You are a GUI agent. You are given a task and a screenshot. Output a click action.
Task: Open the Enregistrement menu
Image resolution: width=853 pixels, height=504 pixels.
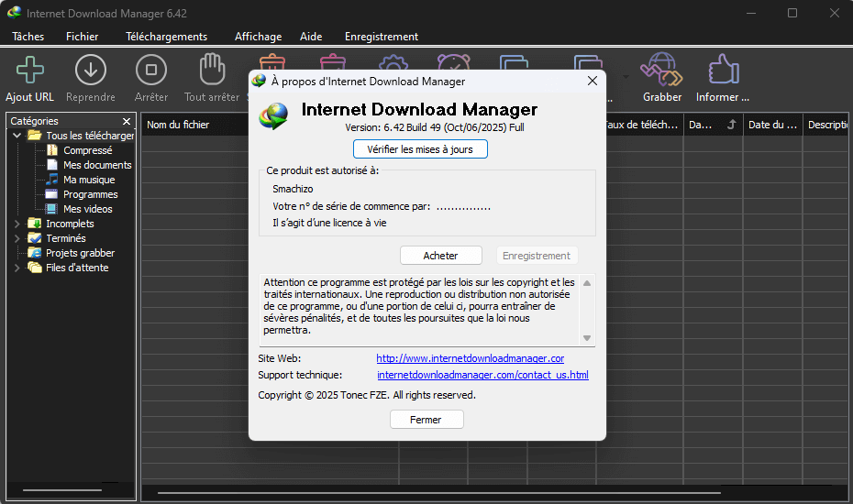point(382,37)
